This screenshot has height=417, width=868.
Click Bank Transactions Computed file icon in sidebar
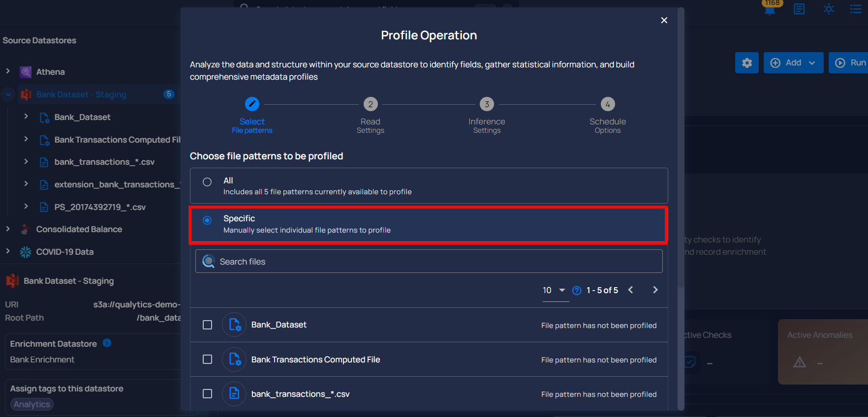44,140
